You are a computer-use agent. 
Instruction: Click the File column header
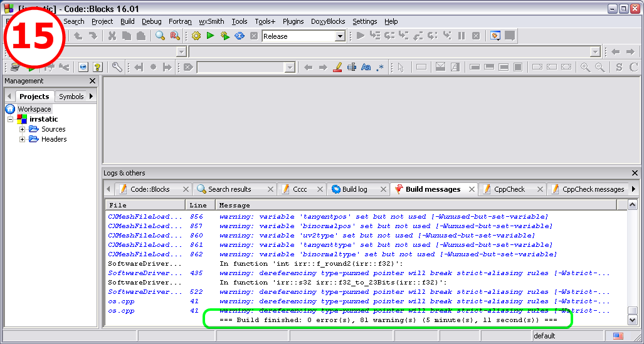145,205
